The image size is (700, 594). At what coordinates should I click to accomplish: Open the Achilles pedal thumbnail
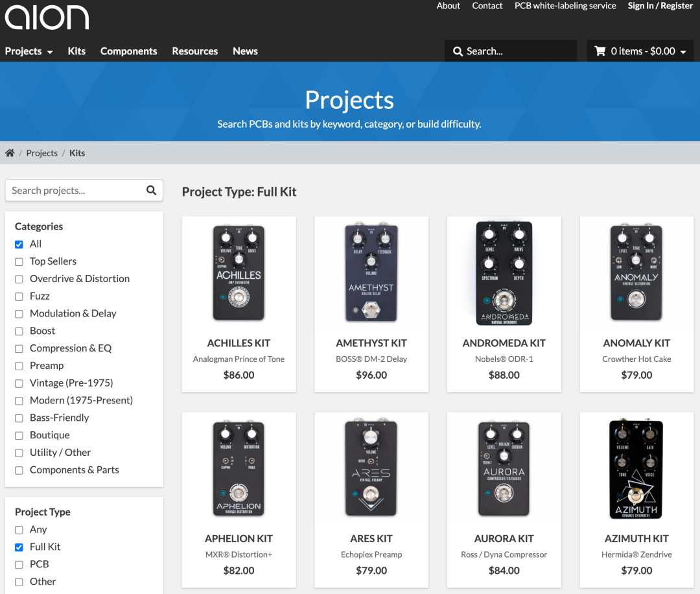tap(239, 273)
